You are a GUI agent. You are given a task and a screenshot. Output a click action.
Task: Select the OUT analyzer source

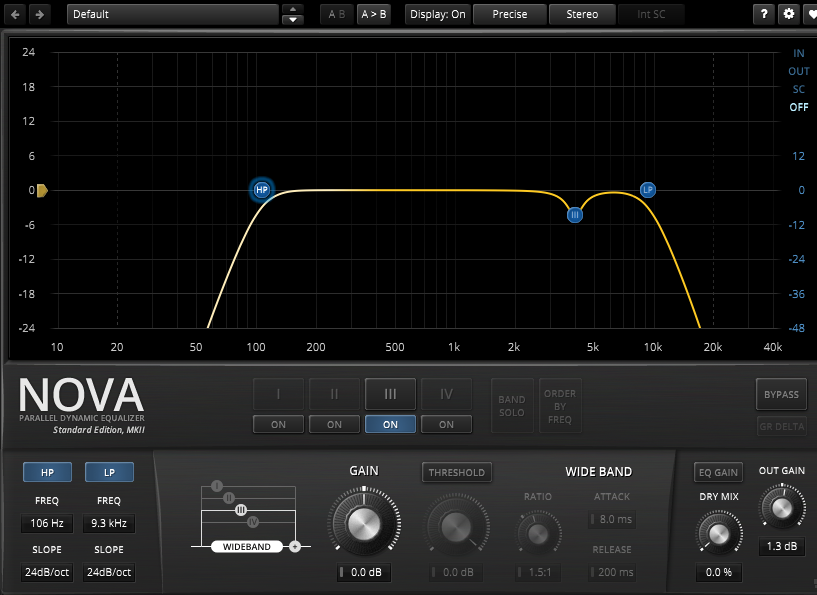click(x=798, y=71)
